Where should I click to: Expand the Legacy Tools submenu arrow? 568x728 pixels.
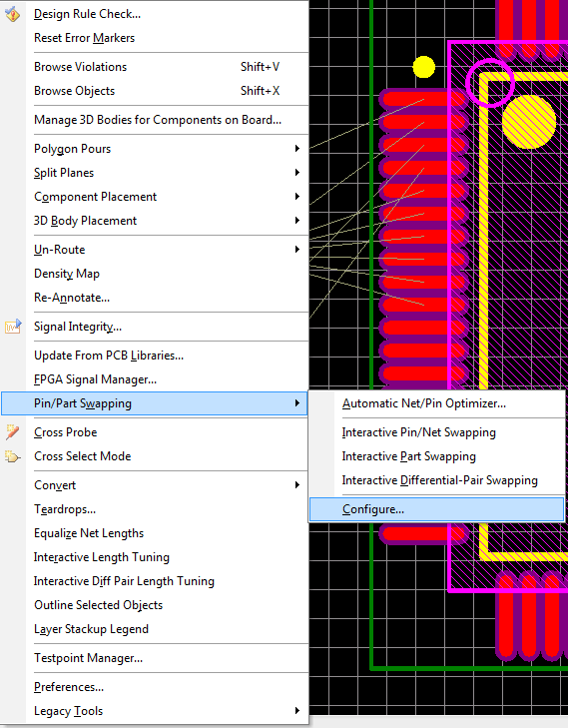coord(297,711)
